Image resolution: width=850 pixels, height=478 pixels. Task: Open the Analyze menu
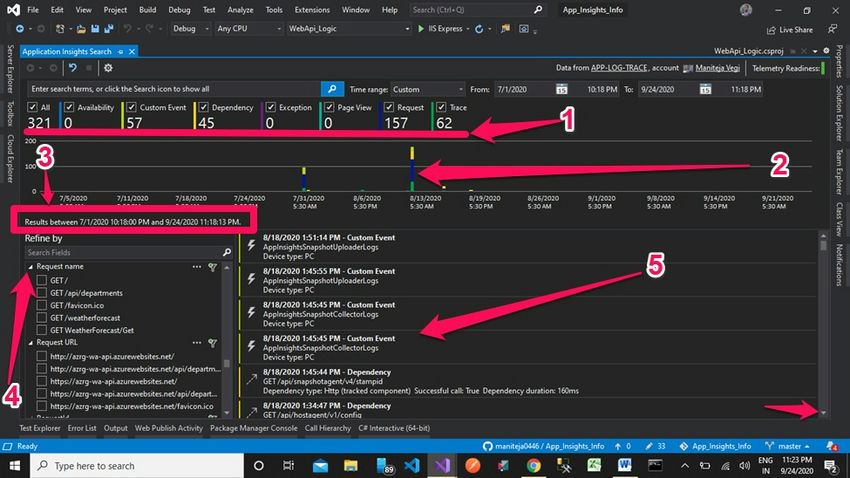pyautogui.click(x=240, y=9)
